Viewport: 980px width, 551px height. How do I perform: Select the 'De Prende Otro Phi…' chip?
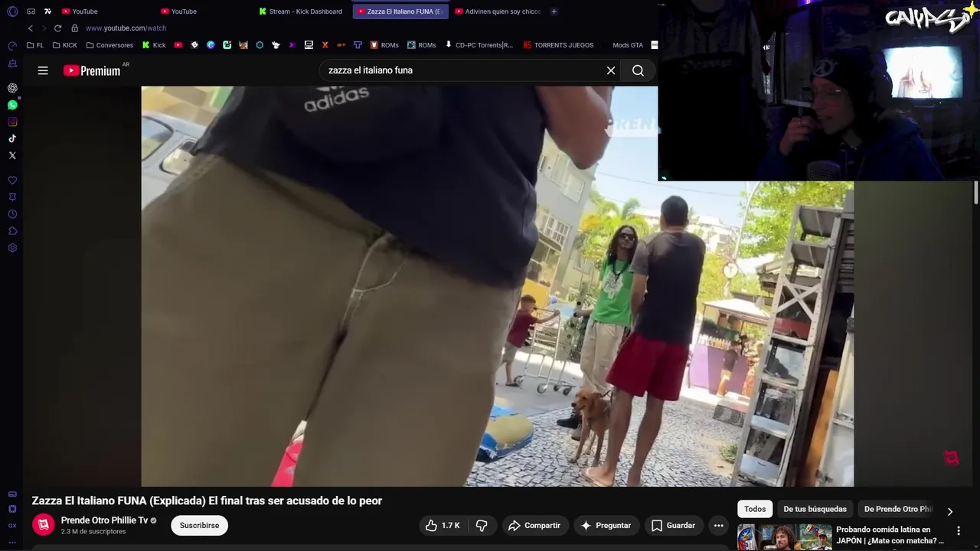point(898,509)
